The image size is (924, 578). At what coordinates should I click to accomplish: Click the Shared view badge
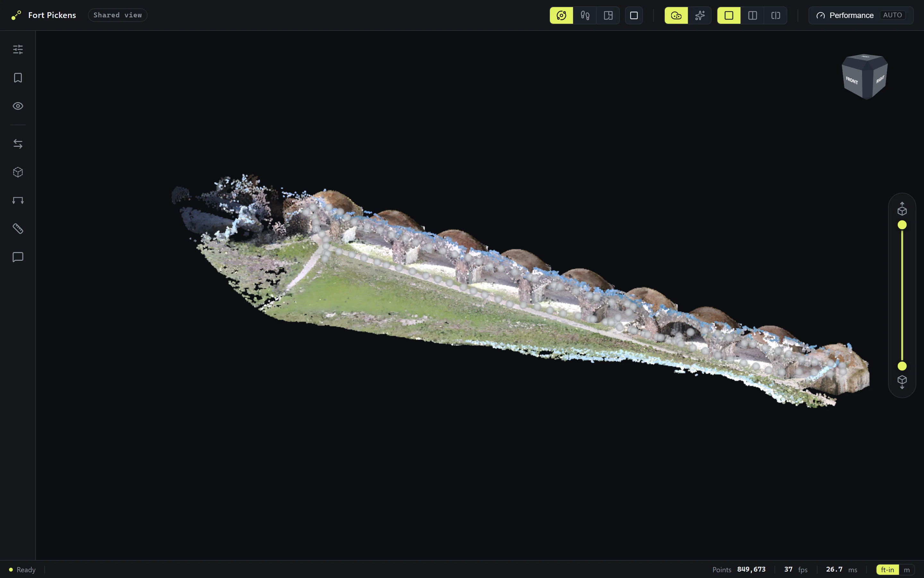(x=118, y=15)
